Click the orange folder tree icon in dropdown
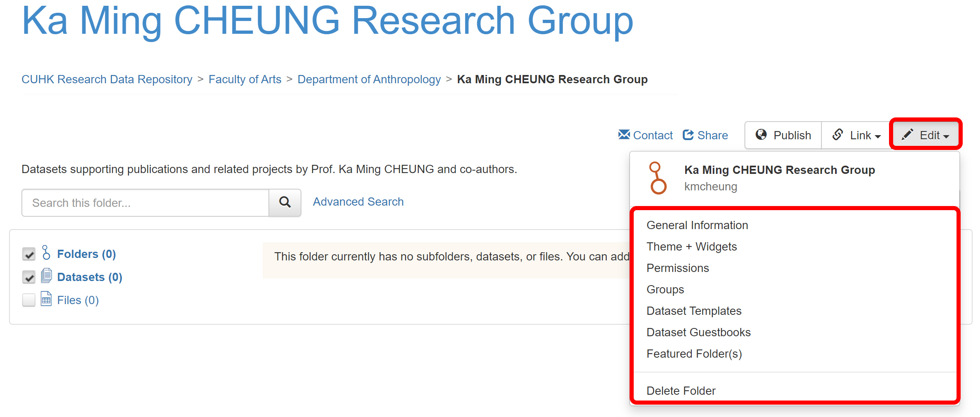Screen dimensions: 980x417 tap(658, 178)
